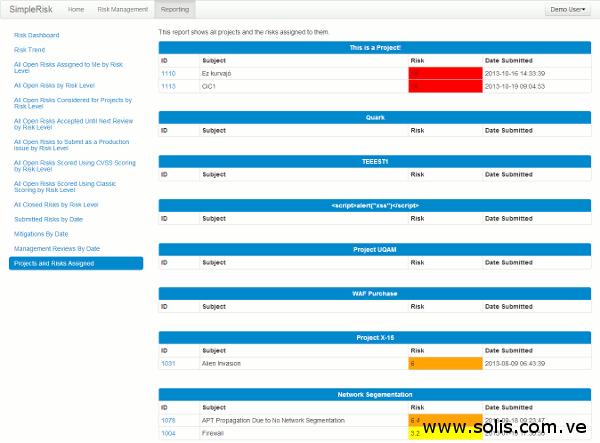600x443 pixels.
Task: Click the red risk cell for CIC1
Action: pyautogui.click(x=445, y=86)
